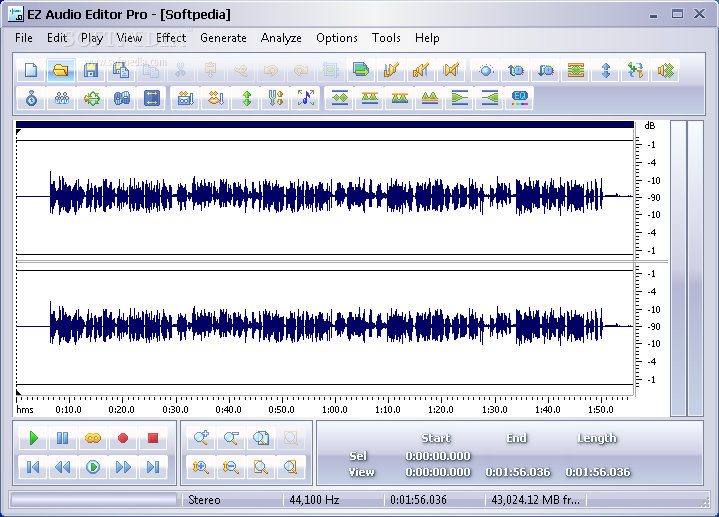Click the lips vocal effect icon
Screen dimensions: 719x517
pos(216,98)
